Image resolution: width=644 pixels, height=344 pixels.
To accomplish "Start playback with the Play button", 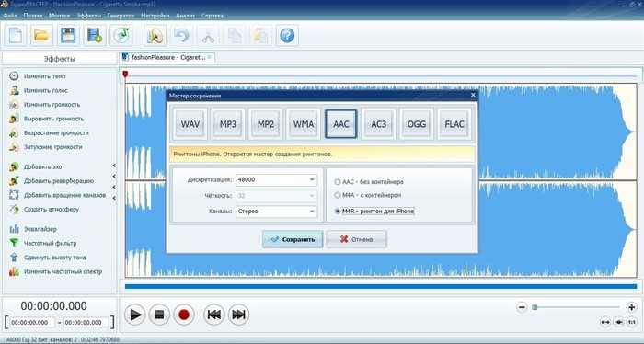I will click(x=134, y=315).
